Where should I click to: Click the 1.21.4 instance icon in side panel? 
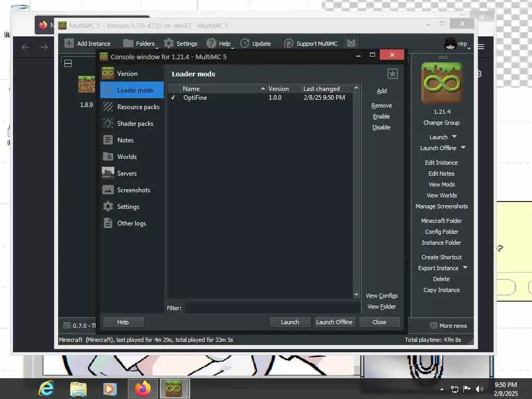pyautogui.click(x=442, y=83)
